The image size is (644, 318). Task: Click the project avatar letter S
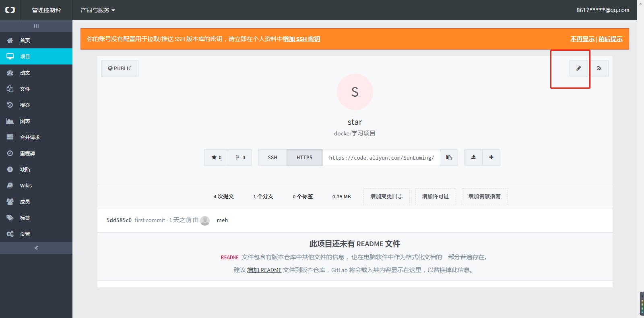355,92
